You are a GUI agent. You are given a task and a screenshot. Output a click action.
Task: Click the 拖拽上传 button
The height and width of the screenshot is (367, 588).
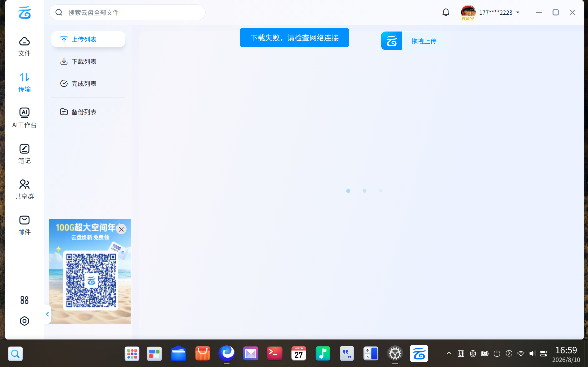click(413, 41)
